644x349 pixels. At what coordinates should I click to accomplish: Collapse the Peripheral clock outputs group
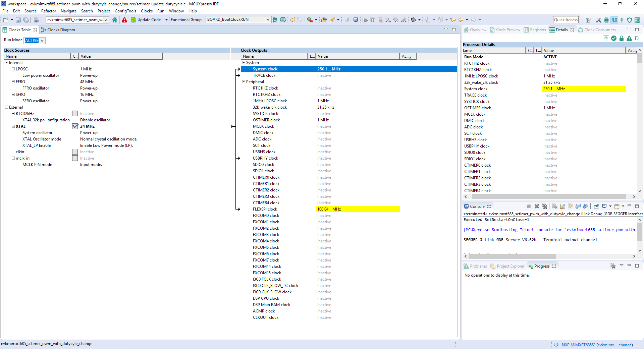pos(244,82)
